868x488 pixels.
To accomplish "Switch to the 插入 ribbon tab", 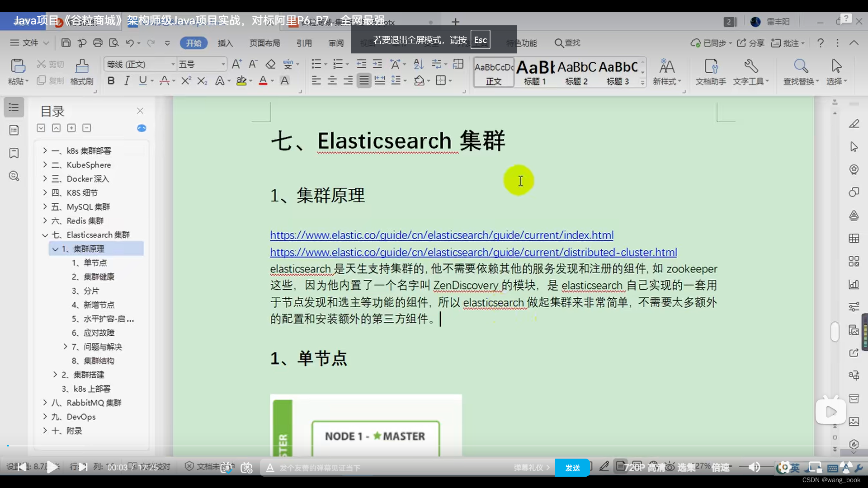I will pyautogui.click(x=226, y=43).
